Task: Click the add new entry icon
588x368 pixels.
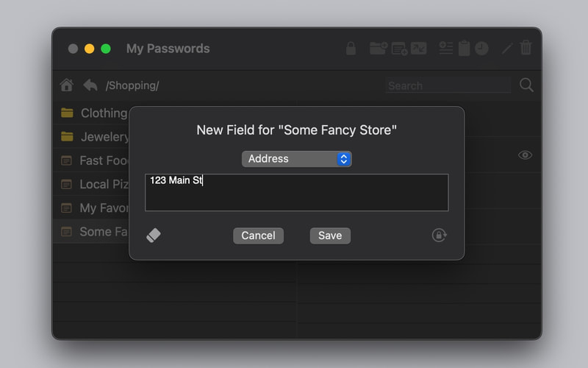Action: coord(399,49)
